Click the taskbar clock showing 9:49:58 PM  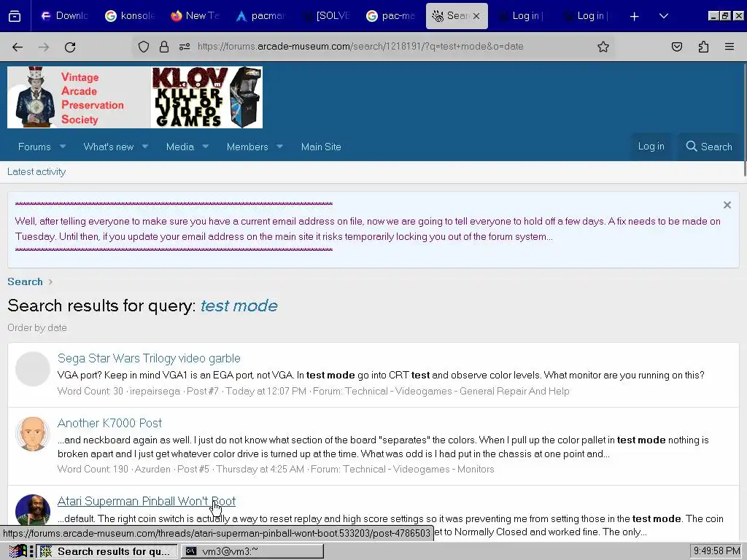click(x=716, y=551)
